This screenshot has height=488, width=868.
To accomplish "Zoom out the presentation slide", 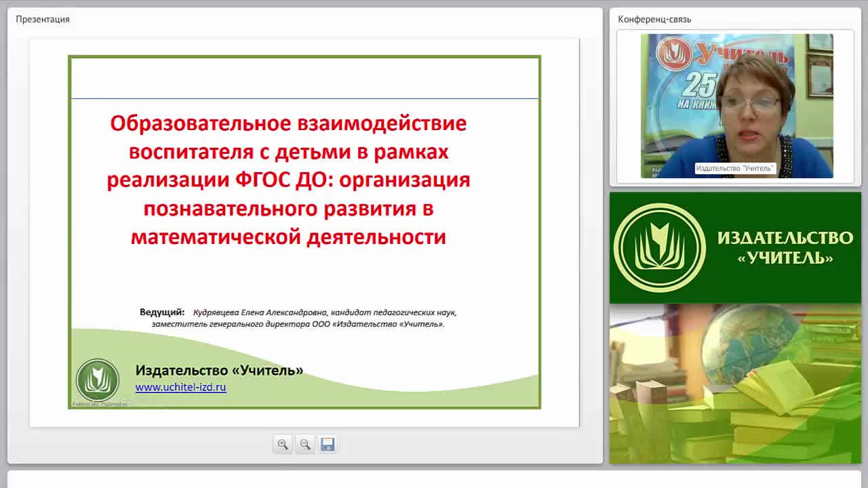I will [x=305, y=444].
